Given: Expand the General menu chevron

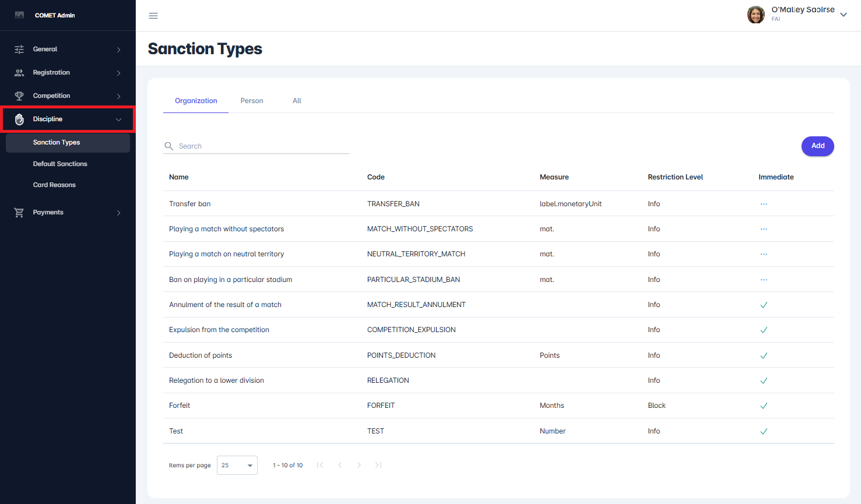Looking at the screenshot, I should (119, 50).
